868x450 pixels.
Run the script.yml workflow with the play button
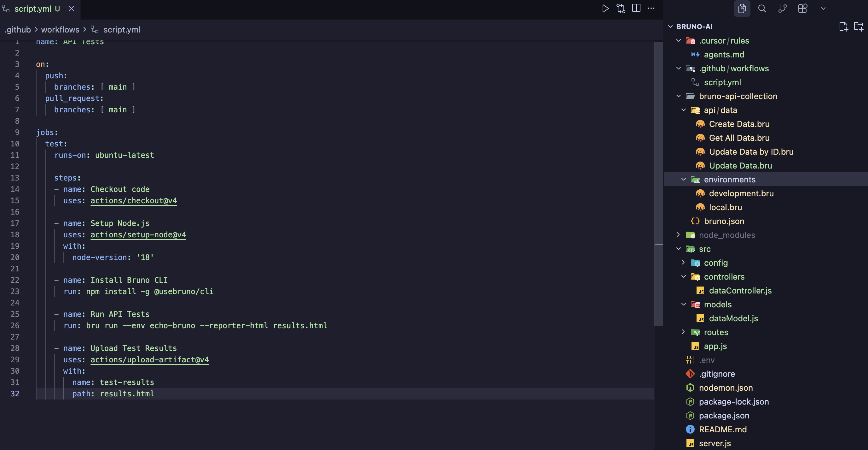coord(605,9)
